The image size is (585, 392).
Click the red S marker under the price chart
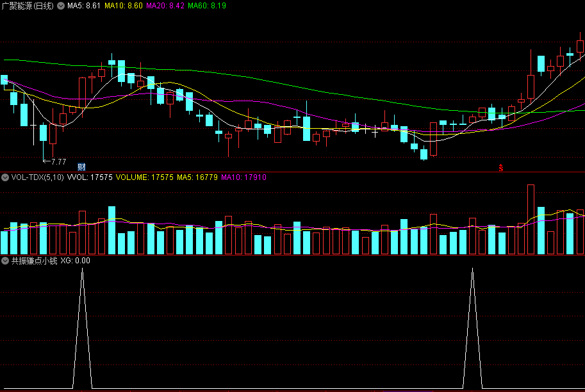500,168
